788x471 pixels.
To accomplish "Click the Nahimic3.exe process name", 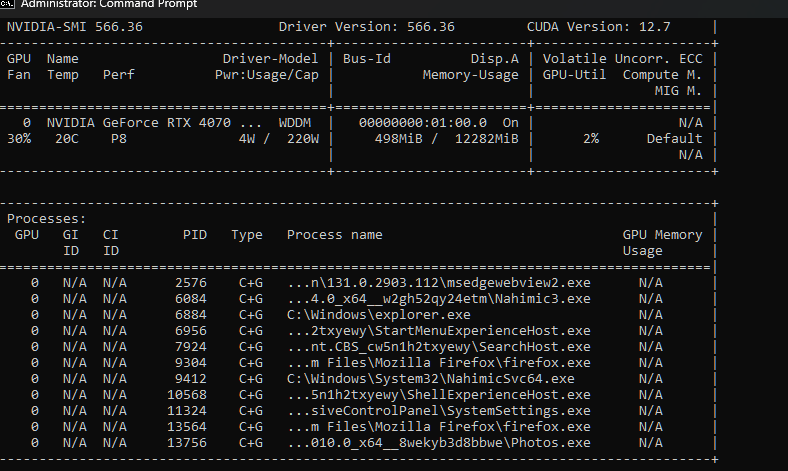I will click(x=439, y=299).
